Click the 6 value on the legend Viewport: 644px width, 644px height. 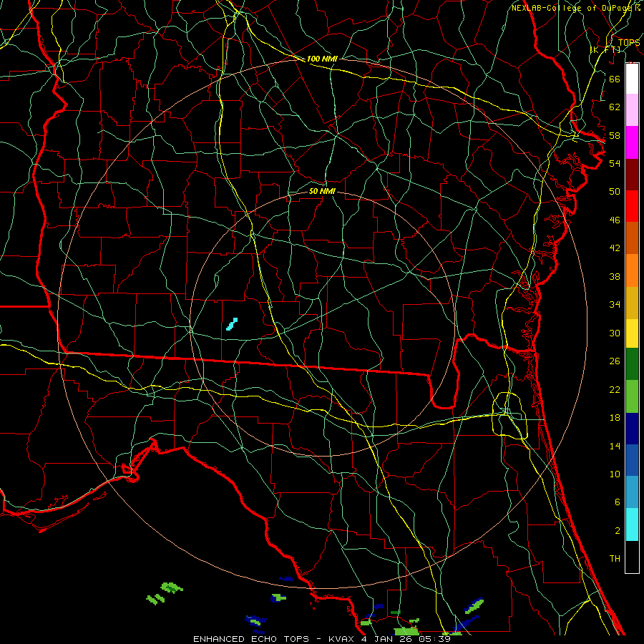pyautogui.click(x=617, y=502)
